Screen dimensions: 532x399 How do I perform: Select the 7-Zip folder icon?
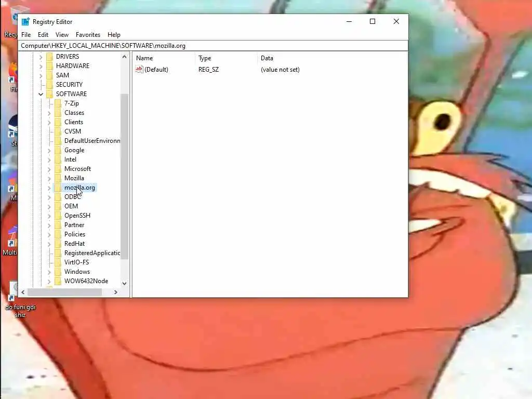[58, 103]
